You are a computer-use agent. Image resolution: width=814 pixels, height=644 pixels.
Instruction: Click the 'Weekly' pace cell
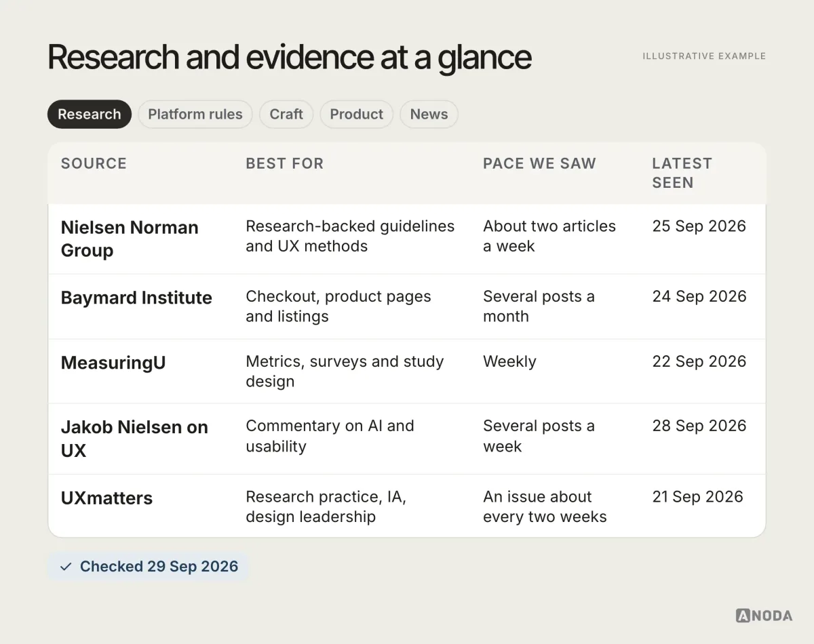(509, 362)
